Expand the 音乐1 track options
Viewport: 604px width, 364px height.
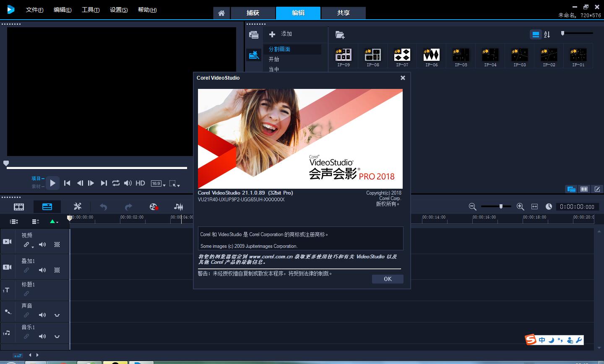point(57,336)
